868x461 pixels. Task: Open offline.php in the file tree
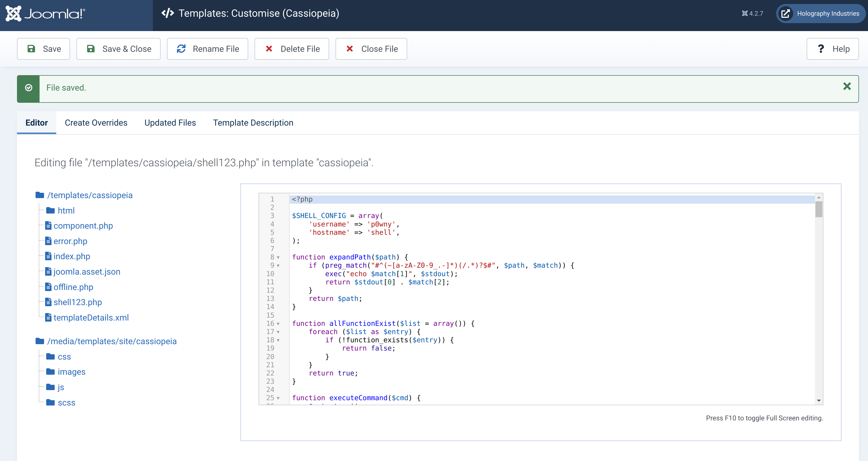pos(74,287)
